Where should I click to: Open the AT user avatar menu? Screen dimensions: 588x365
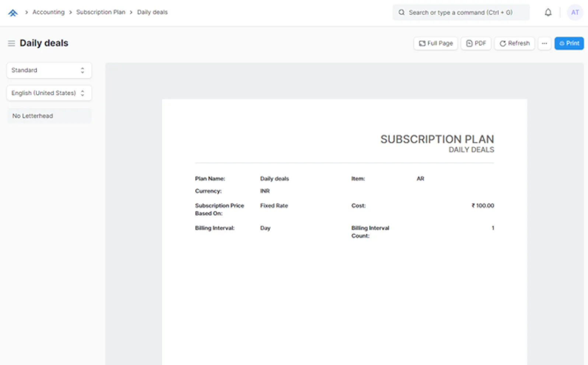574,13
